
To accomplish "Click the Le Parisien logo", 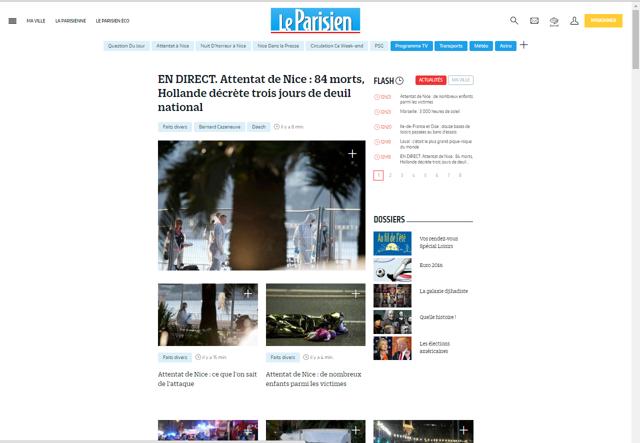I will coord(315,20).
